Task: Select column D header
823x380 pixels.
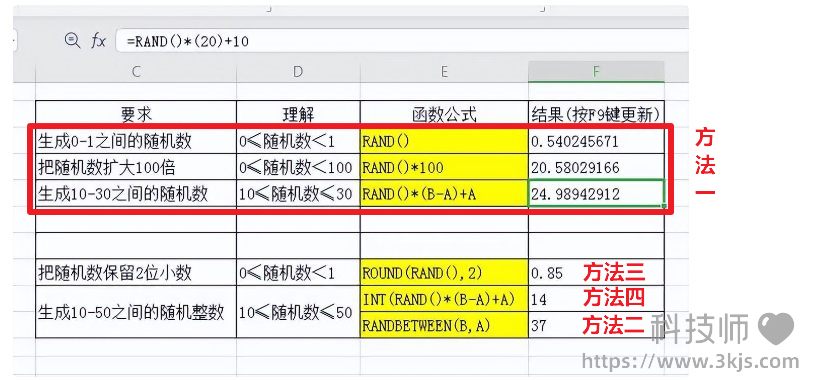Action: pos(298,72)
